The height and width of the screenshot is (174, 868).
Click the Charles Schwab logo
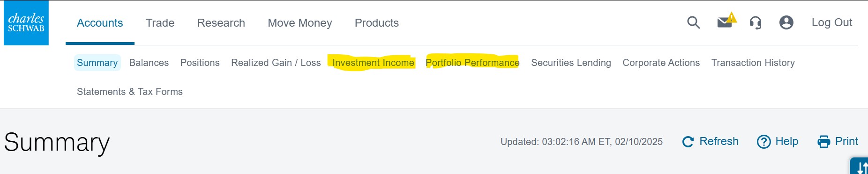point(26,23)
